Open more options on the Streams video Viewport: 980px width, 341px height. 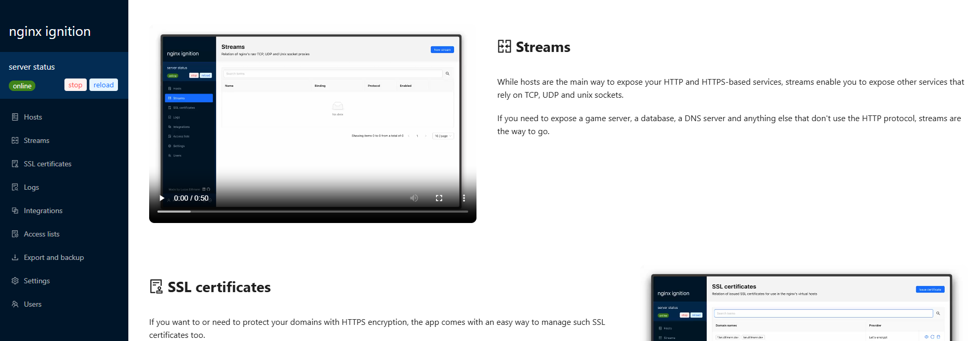coord(464,198)
